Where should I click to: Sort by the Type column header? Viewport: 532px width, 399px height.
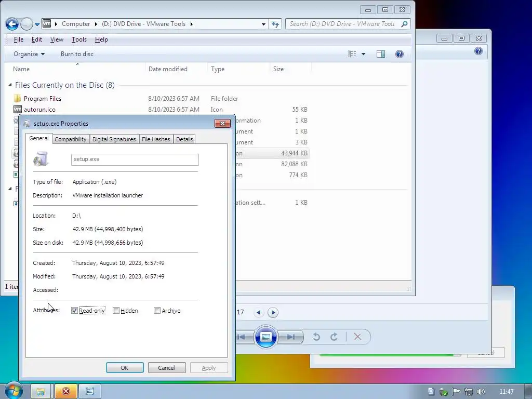click(x=218, y=69)
